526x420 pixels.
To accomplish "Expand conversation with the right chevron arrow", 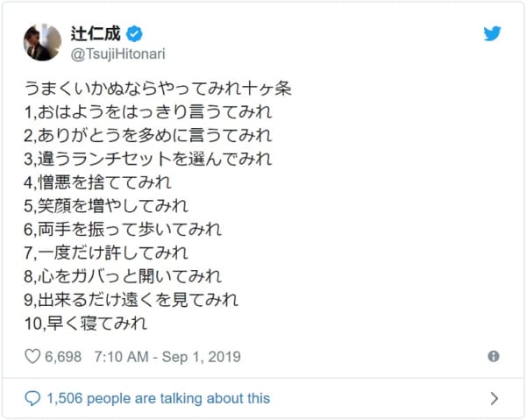I will tap(494, 399).
